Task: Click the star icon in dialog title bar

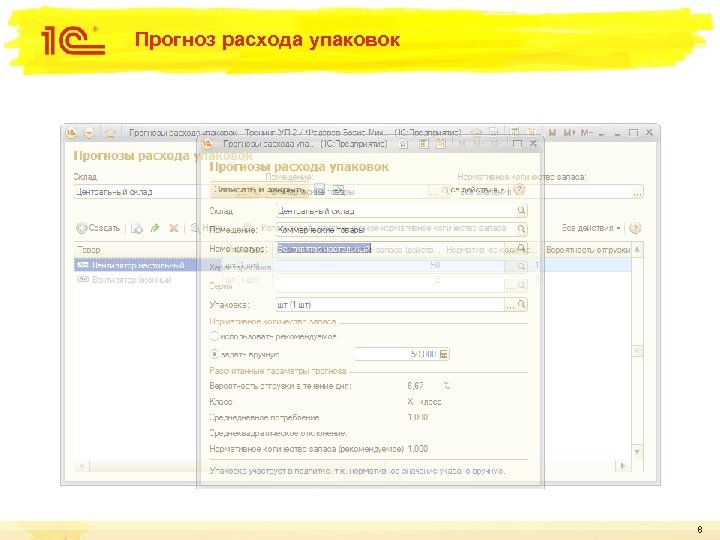Action: point(403,144)
